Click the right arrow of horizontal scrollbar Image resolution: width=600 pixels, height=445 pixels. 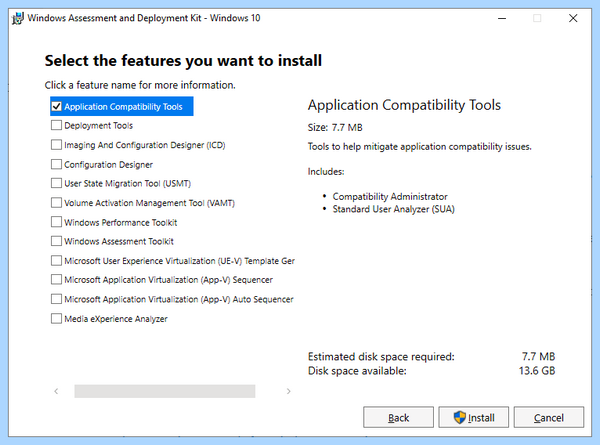click(289, 391)
